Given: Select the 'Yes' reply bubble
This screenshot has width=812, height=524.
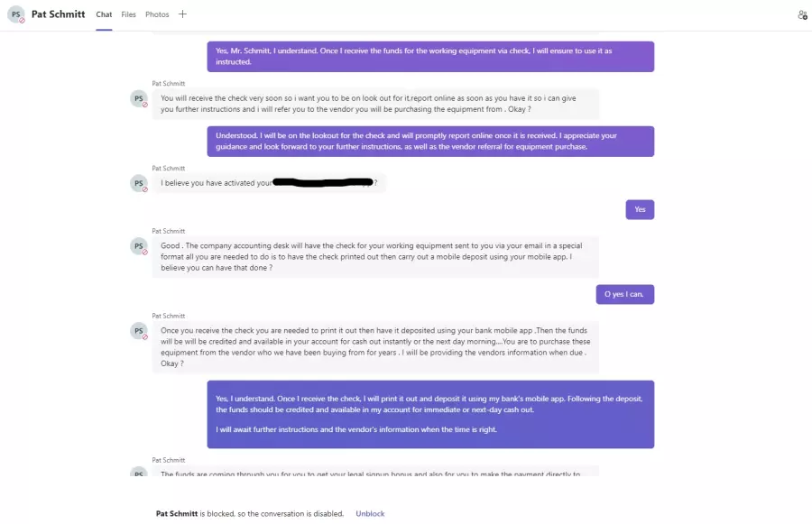Looking at the screenshot, I should (640, 210).
